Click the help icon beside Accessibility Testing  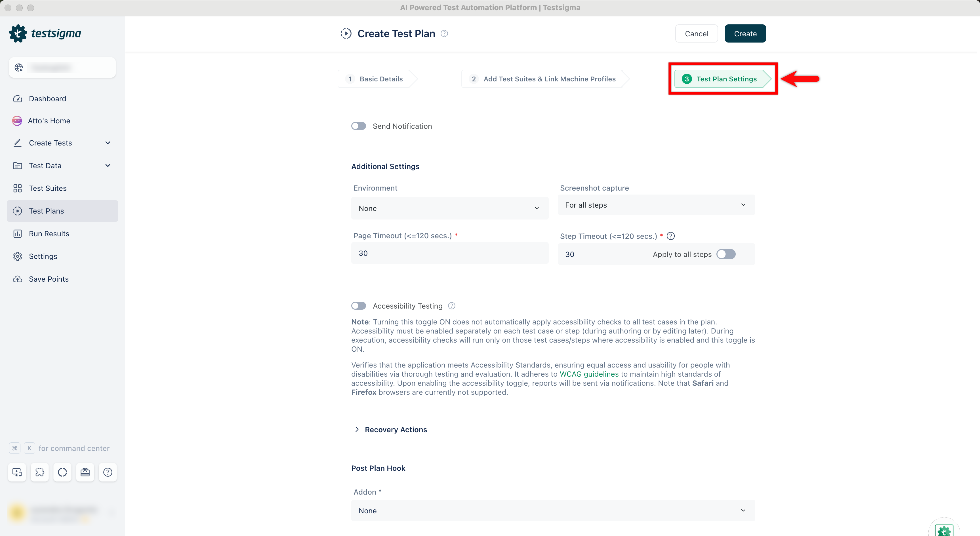[452, 306]
